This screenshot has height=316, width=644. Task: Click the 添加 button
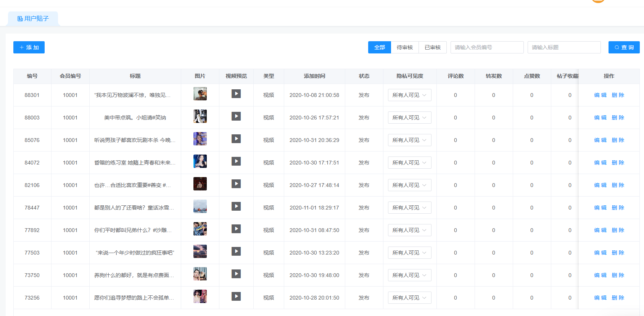pos(29,47)
